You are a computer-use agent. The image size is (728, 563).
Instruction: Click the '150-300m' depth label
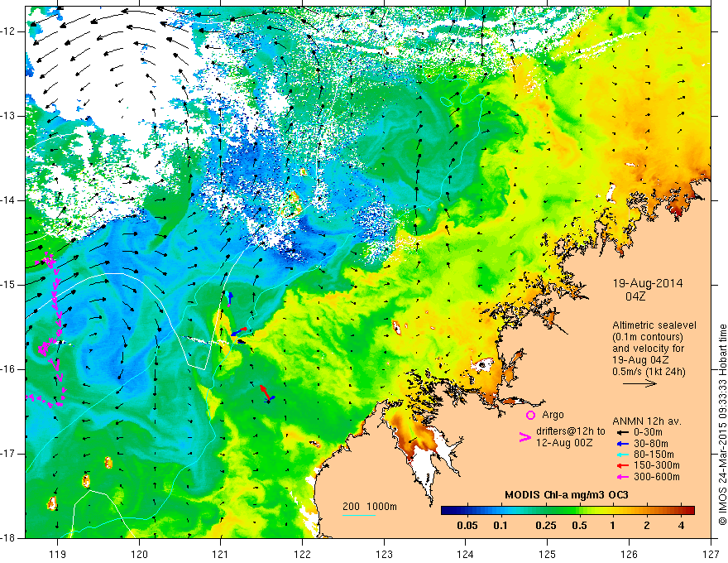pos(657,466)
